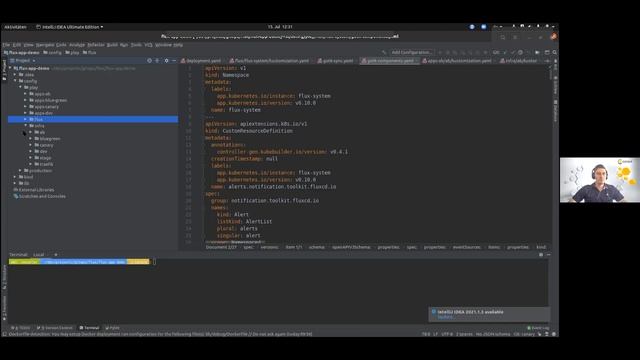Select the Local terminal tab

tap(39, 255)
